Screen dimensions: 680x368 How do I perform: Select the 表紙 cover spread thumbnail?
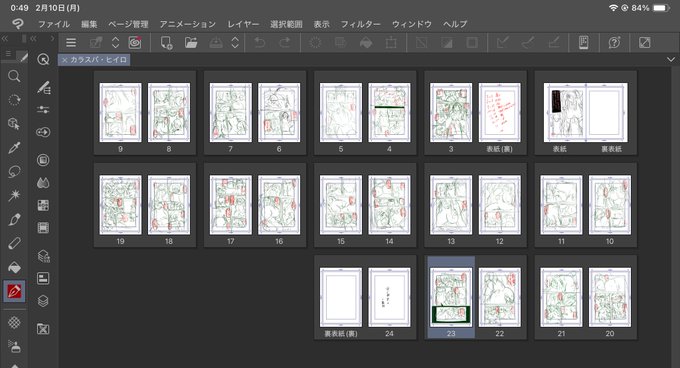point(585,113)
